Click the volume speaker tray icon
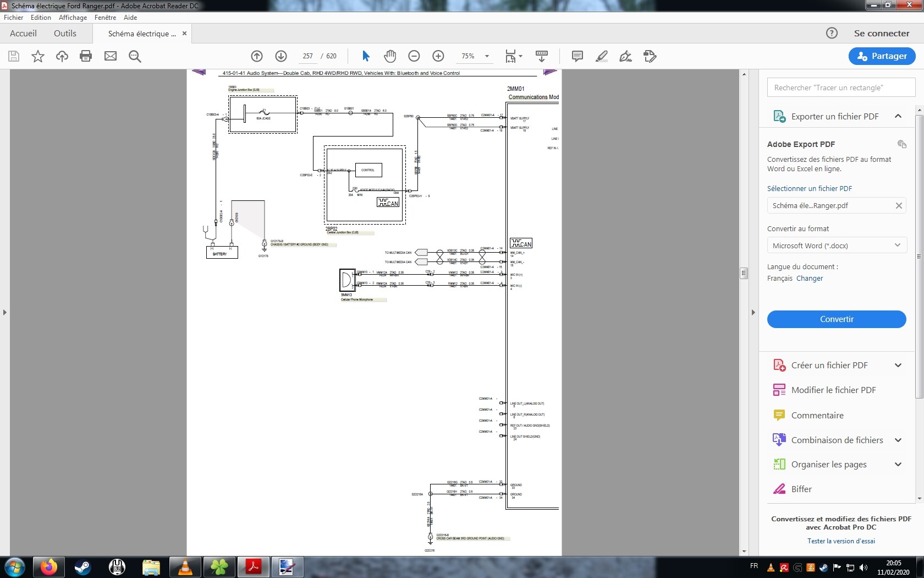This screenshot has width=924, height=578. [x=864, y=568]
